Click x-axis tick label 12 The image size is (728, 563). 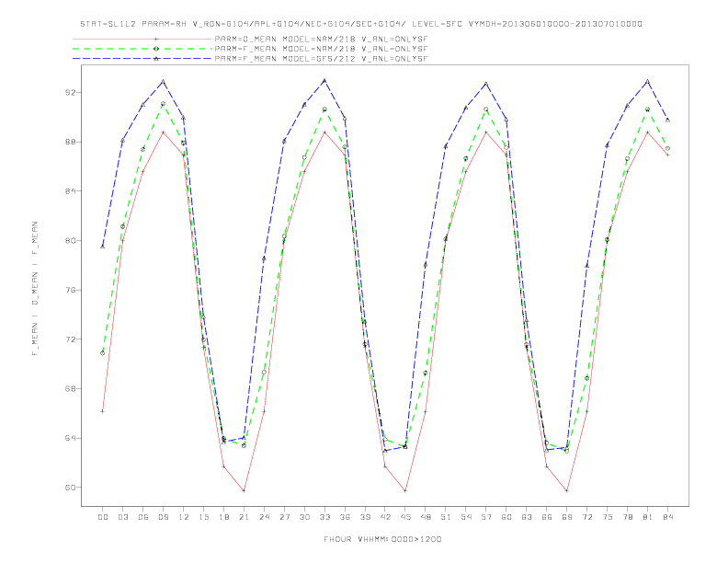coord(184,517)
